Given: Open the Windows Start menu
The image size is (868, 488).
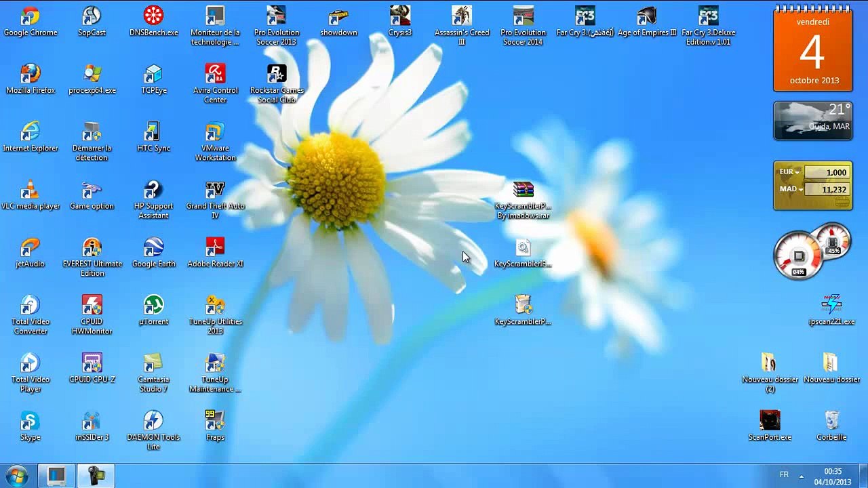Looking at the screenshot, I should (16, 476).
